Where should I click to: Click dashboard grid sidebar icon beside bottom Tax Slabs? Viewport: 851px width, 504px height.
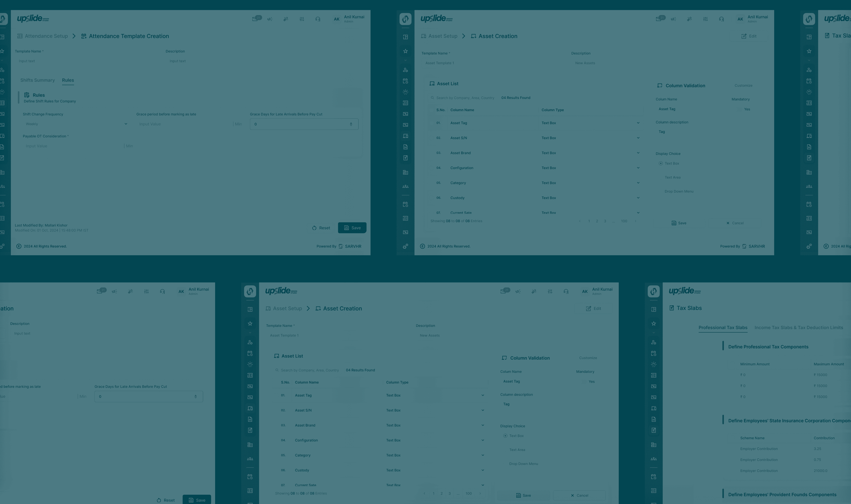point(654,309)
